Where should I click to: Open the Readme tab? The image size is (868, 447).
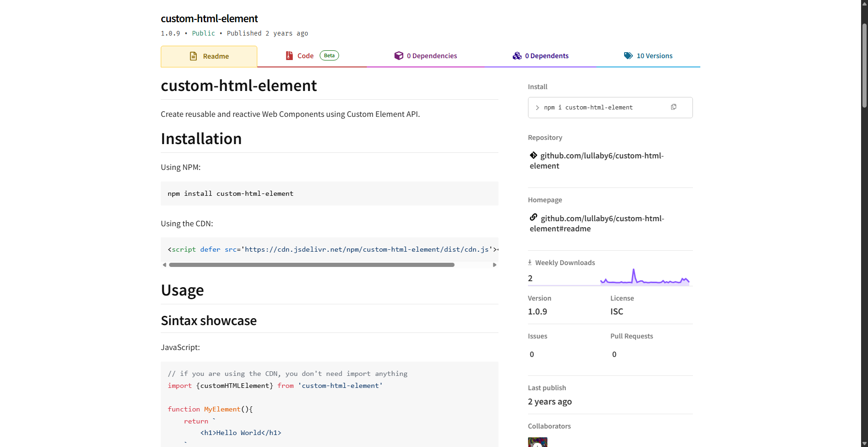coord(209,56)
